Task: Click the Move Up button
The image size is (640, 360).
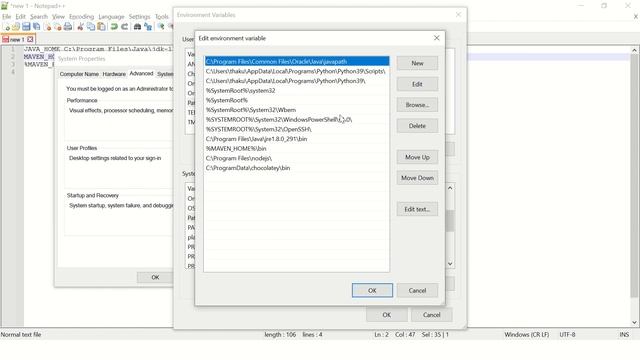Action: (417, 157)
